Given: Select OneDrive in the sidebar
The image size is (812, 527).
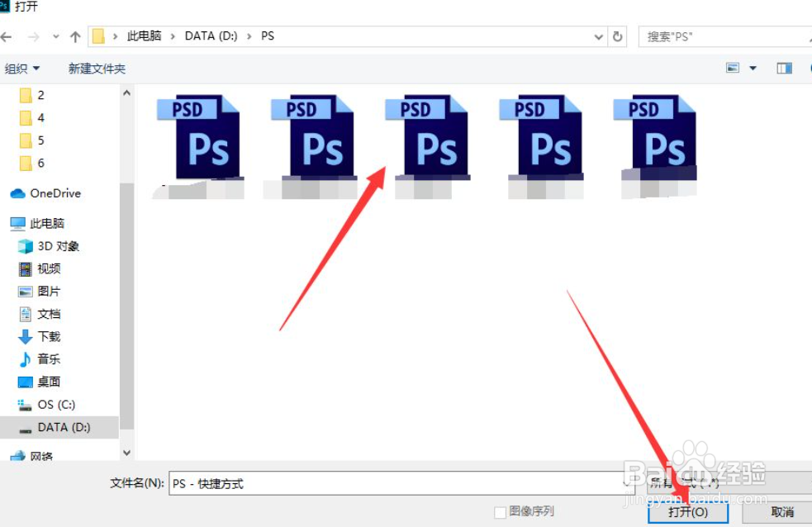Looking at the screenshot, I should pyautogui.click(x=45, y=193).
